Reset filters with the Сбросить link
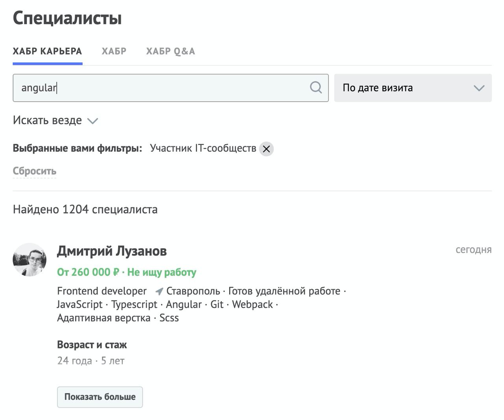504x420 pixels. (35, 171)
